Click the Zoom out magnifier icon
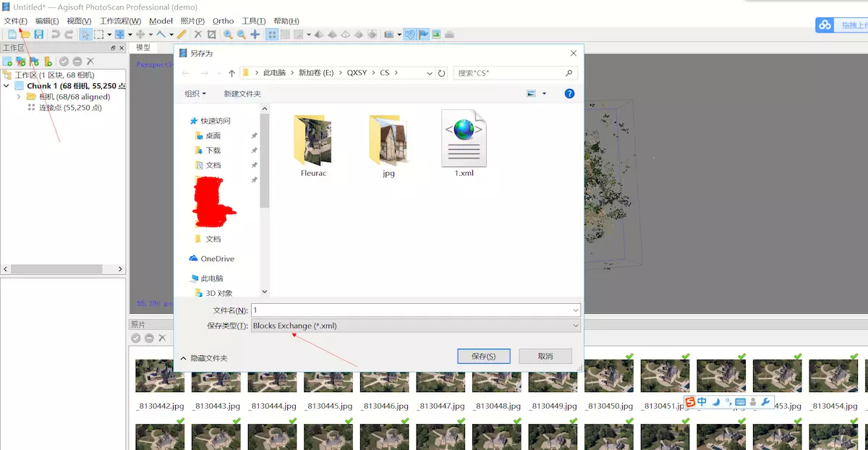868x450 pixels. 242,35
